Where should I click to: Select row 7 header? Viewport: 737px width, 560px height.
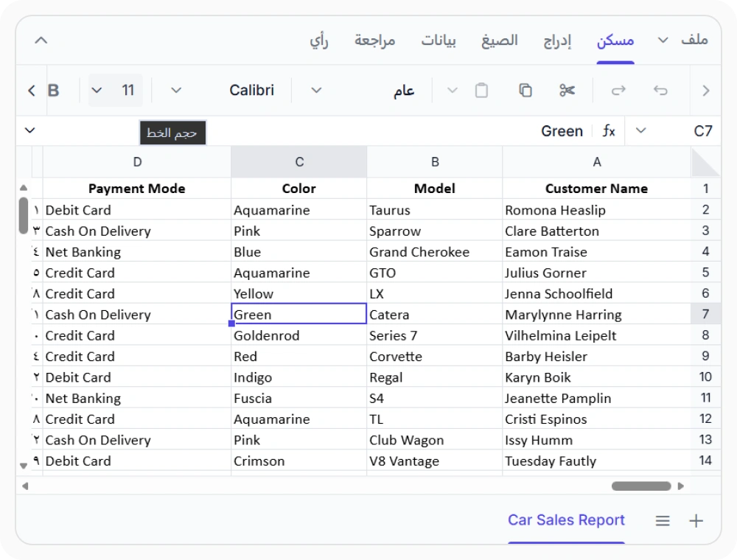(x=705, y=314)
